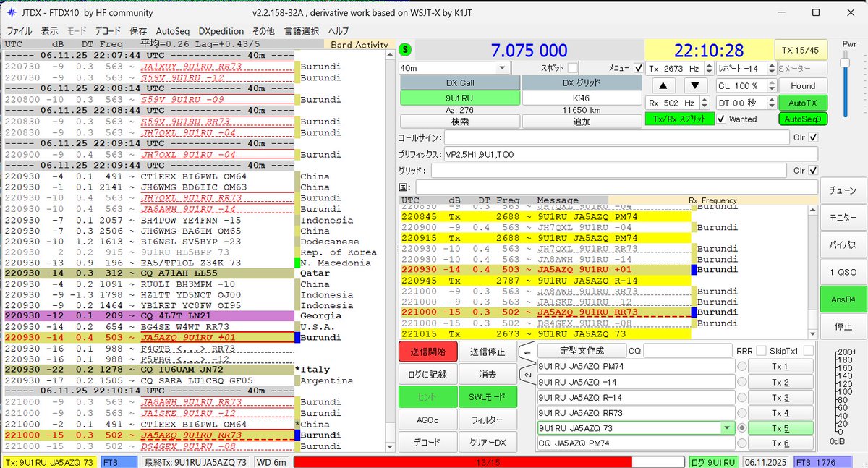The width and height of the screenshot is (868, 468).
Task: Click the モニター button
Action: click(x=843, y=218)
